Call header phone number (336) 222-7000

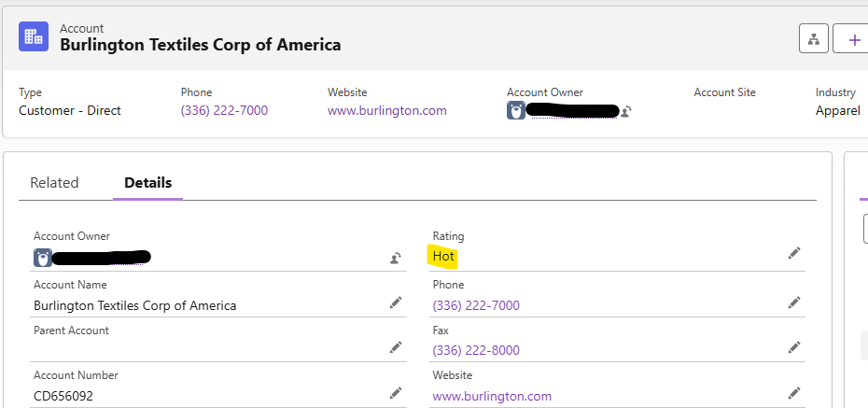[224, 110]
